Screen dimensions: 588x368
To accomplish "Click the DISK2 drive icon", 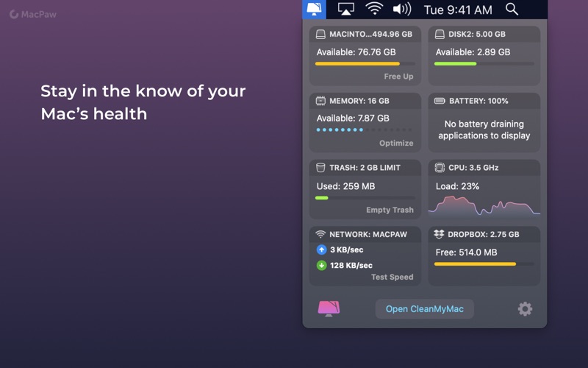I will [440, 34].
